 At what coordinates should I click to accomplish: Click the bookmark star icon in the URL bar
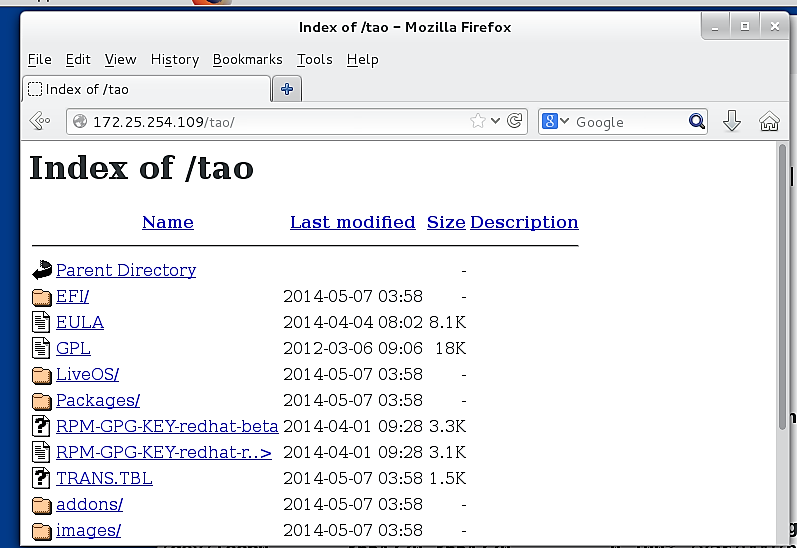(477, 121)
